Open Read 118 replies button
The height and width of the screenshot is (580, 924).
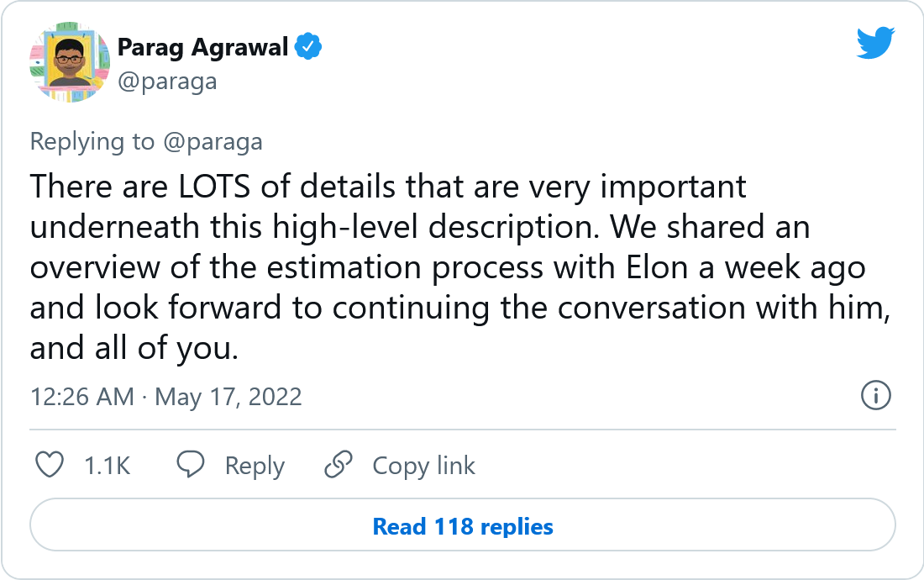coord(463,527)
